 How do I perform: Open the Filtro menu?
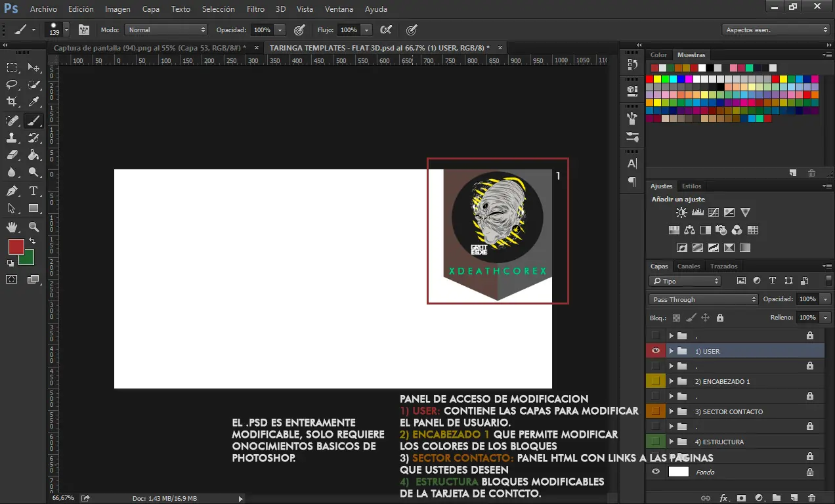click(x=255, y=9)
